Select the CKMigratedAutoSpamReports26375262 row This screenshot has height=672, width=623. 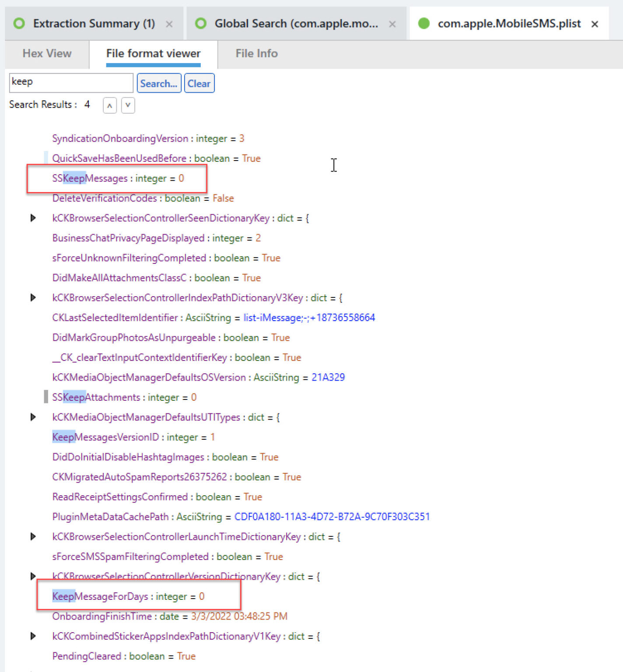click(177, 477)
